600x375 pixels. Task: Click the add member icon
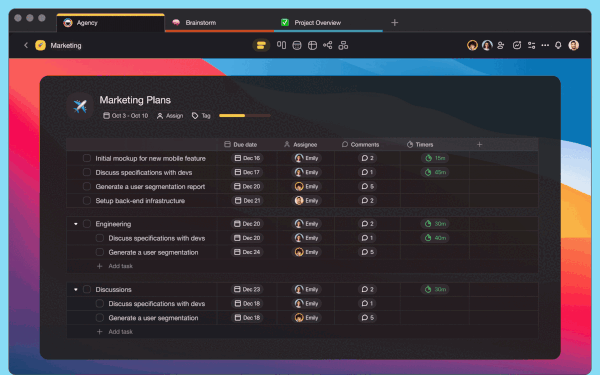pyautogui.click(x=501, y=46)
